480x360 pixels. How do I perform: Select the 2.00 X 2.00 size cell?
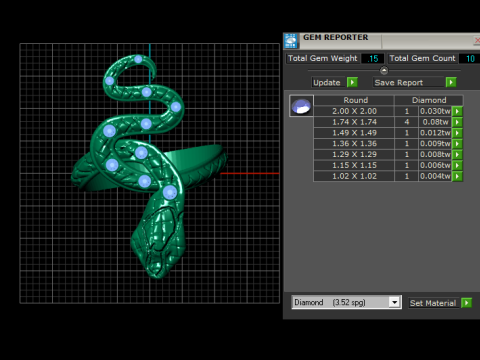click(x=354, y=111)
